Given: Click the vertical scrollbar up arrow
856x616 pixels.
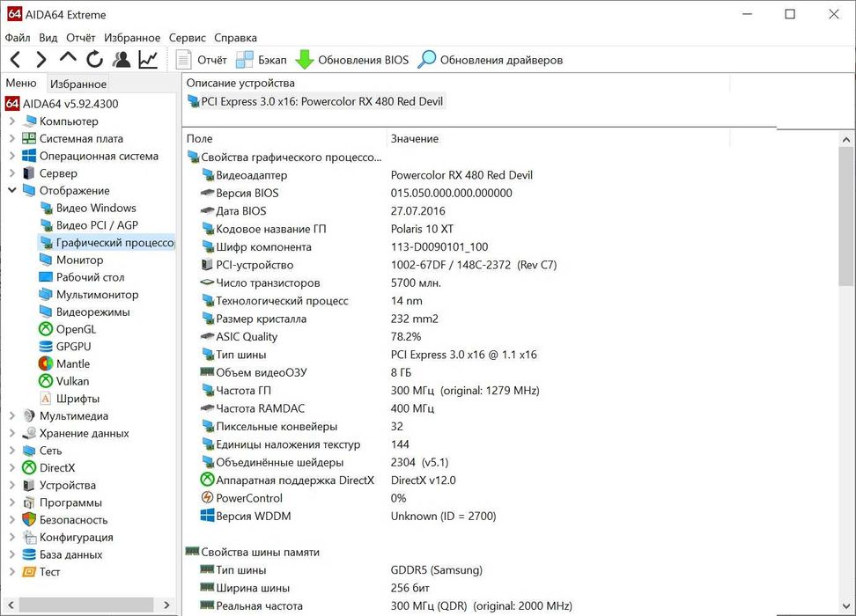Looking at the screenshot, I should (846, 140).
